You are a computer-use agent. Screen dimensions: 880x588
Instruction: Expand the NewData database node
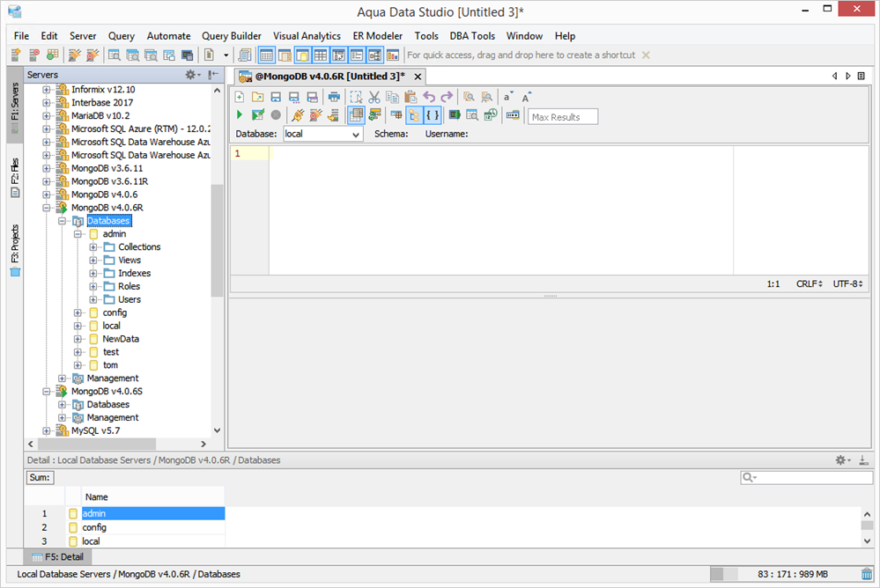tap(78, 339)
